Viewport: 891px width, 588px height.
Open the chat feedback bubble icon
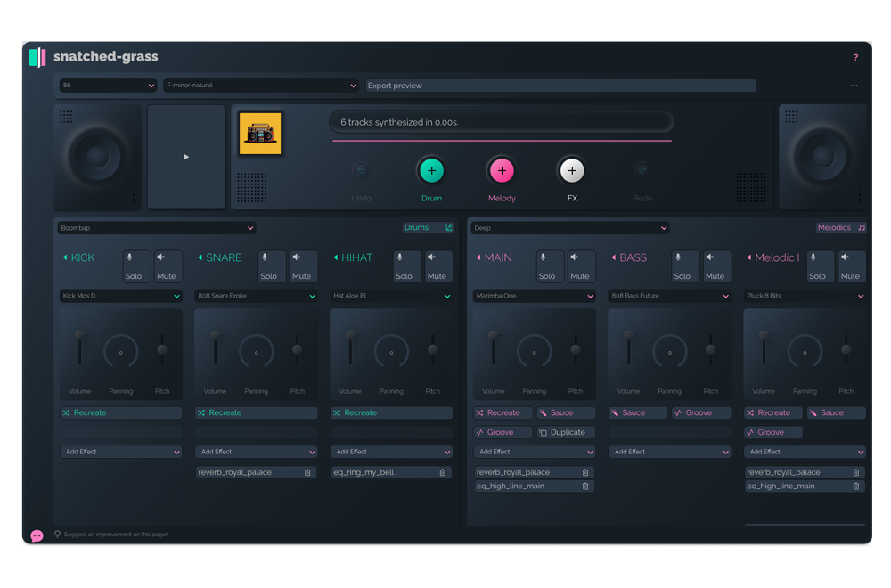tap(36, 534)
